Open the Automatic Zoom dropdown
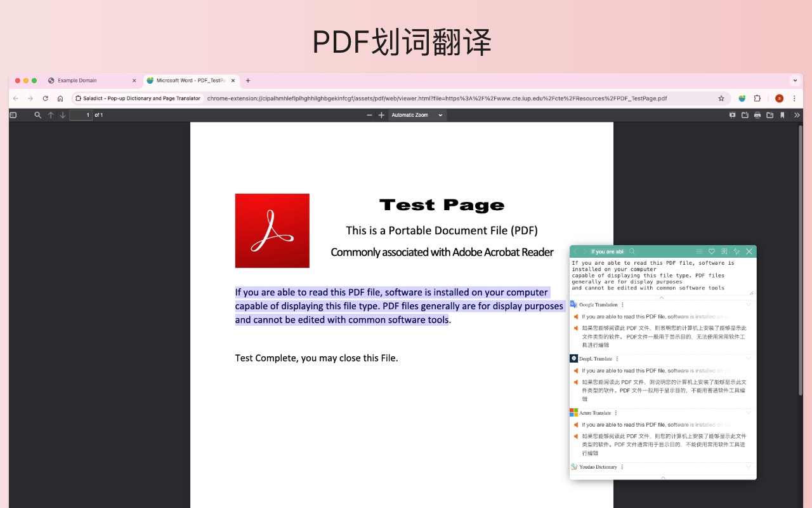Viewport: 812px width, 508px height. pyautogui.click(x=417, y=115)
